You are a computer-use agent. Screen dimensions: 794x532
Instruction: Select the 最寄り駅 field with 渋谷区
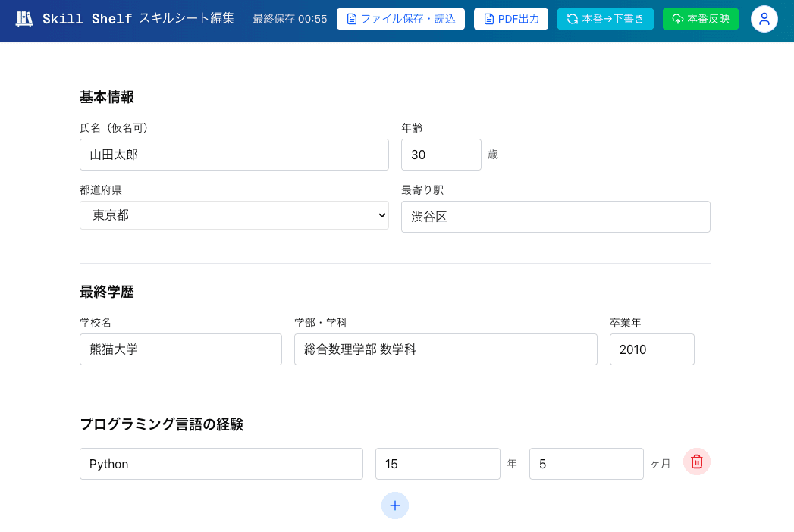(x=555, y=217)
